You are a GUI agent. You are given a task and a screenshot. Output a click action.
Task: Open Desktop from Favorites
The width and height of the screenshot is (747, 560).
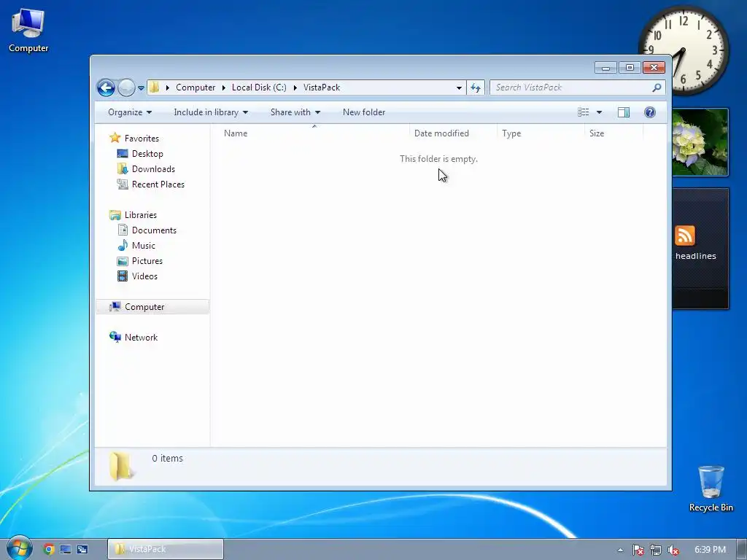coord(147,154)
